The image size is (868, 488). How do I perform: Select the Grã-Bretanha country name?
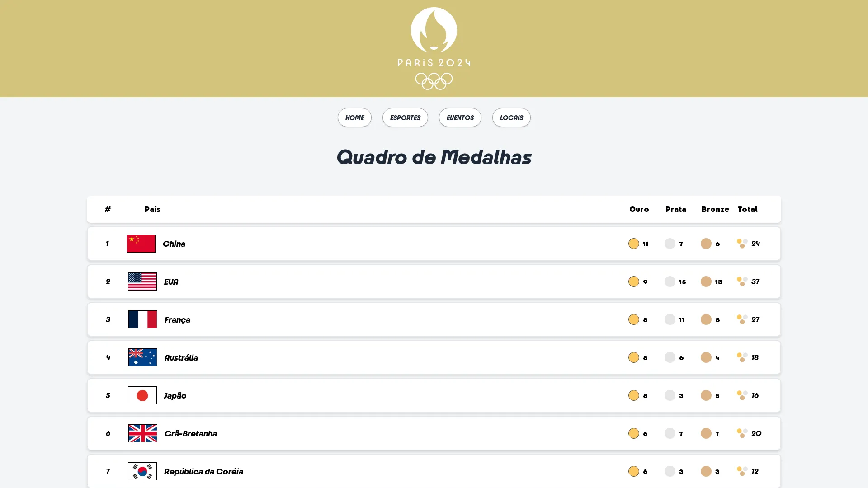[190, 433]
